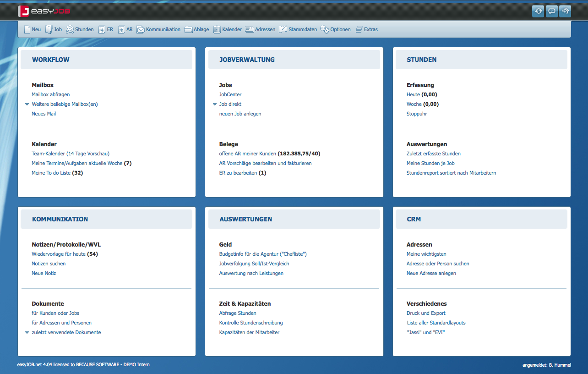Click the Kalender toolbar icon

tap(217, 29)
